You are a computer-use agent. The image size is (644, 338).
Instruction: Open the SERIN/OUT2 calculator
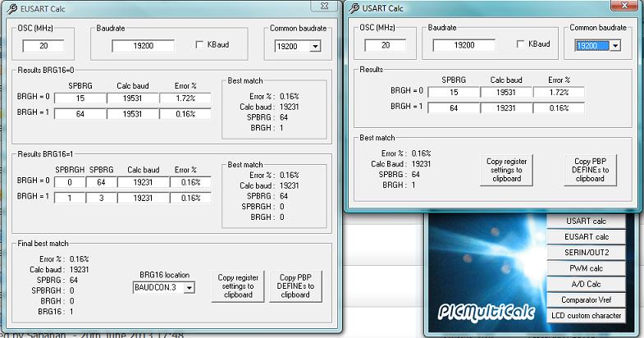coord(587,253)
